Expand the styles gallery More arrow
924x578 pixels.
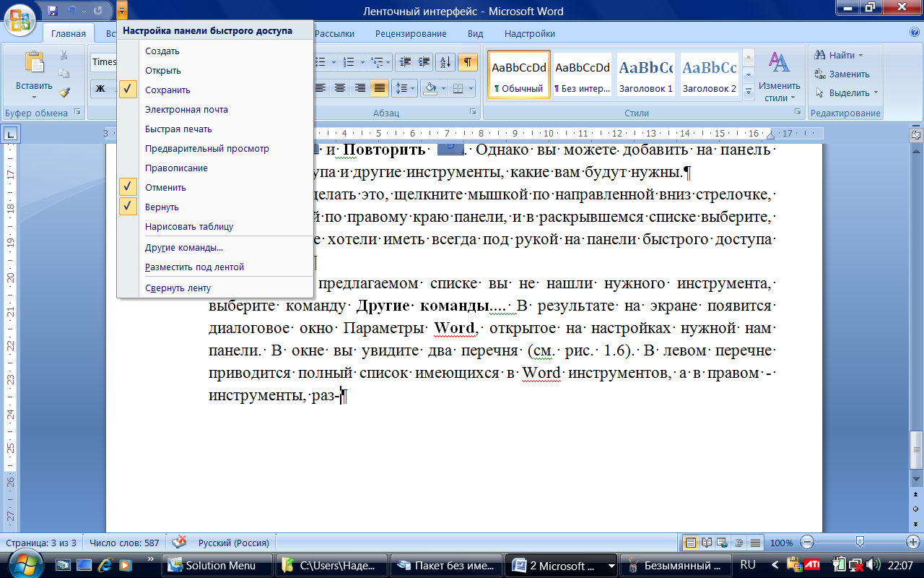coord(749,91)
